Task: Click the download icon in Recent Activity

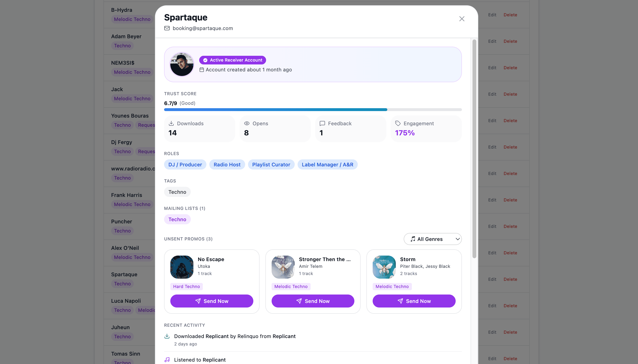Action: [x=167, y=336]
